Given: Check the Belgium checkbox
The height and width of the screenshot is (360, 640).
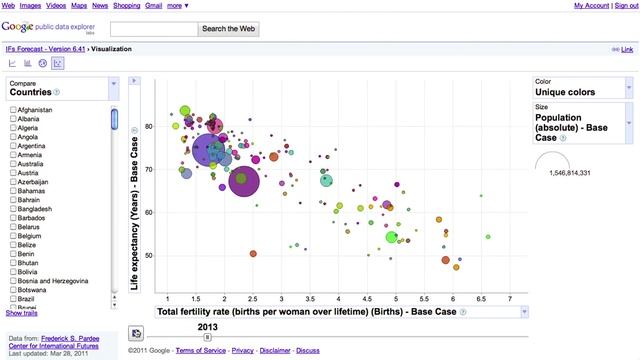Looking at the screenshot, I should [13, 236].
